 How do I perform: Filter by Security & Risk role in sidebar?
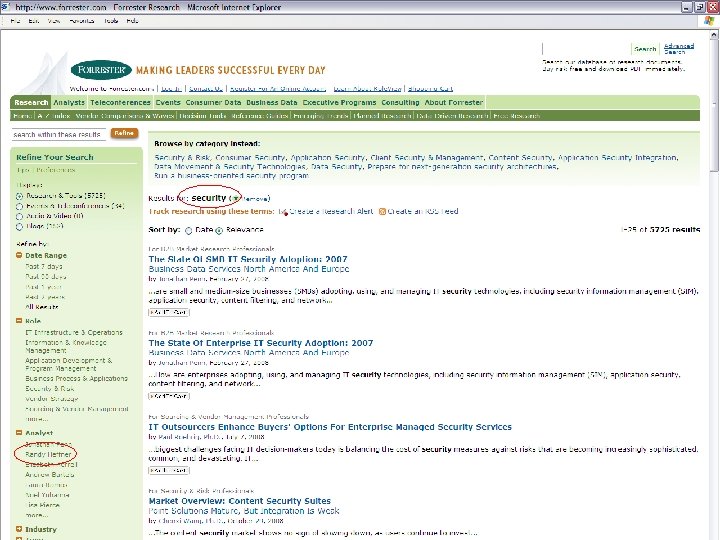click(x=50, y=388)
